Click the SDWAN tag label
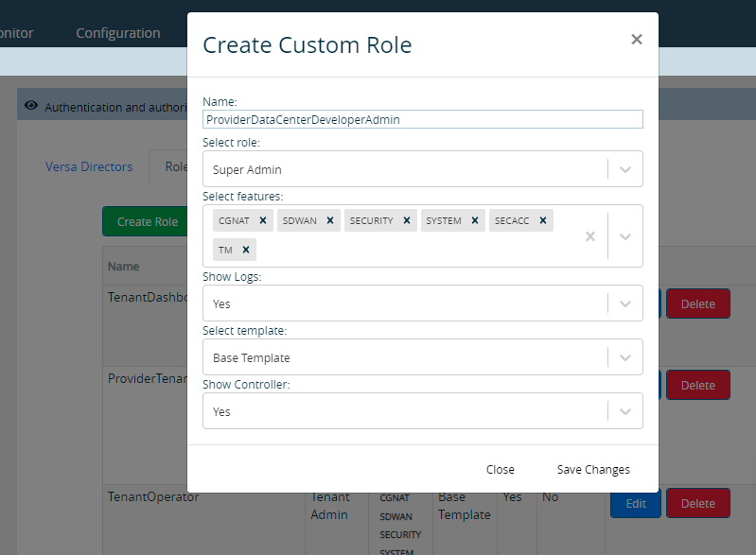Viewport: 756px width, 555px height. pos(299,220)
